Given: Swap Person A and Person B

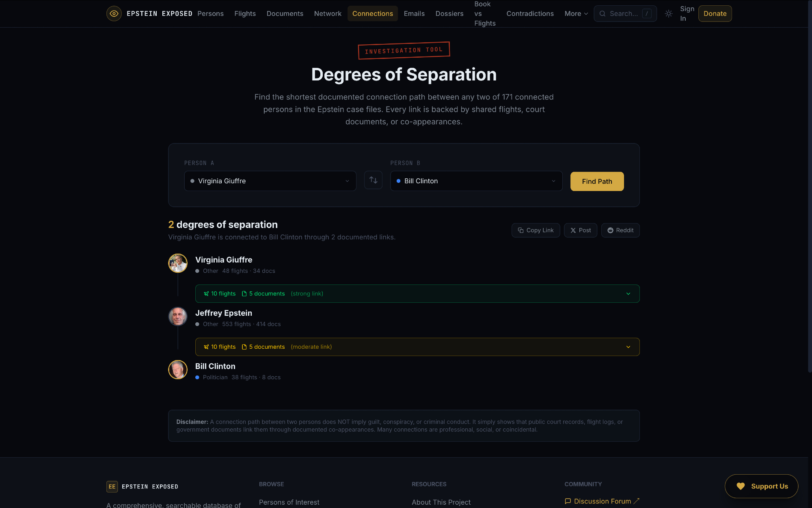Looking at the screenshot, I should tap(373, 180).
